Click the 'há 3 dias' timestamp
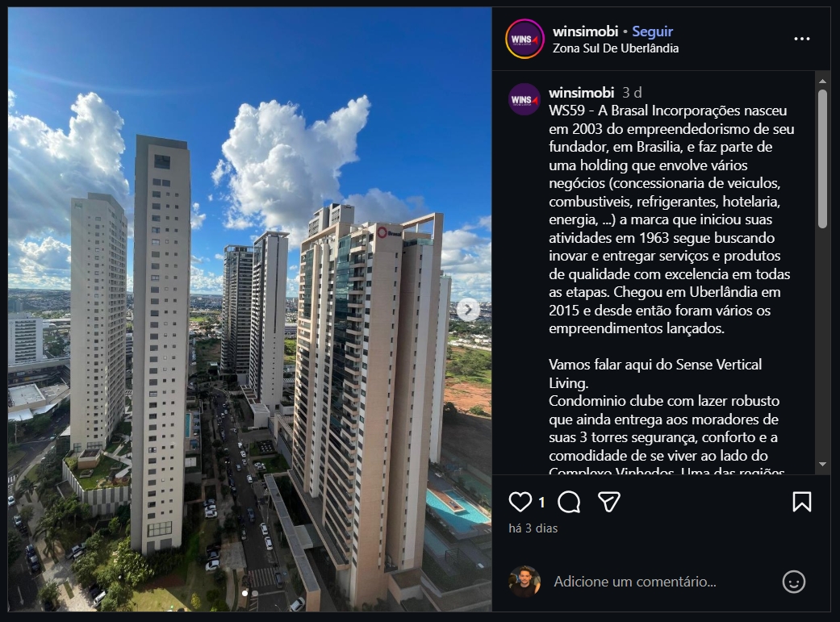Image resolution: width=840 pixels, height=622 pixels. [x=533, y=528]
